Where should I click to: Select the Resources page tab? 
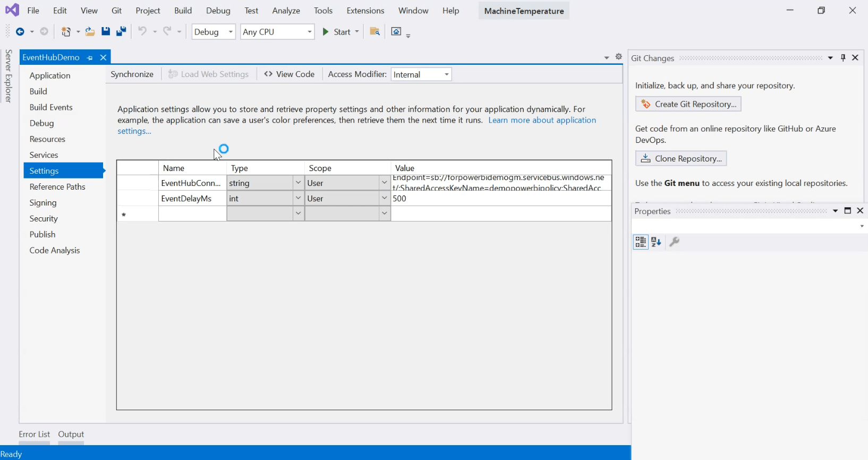click(64, 139)
